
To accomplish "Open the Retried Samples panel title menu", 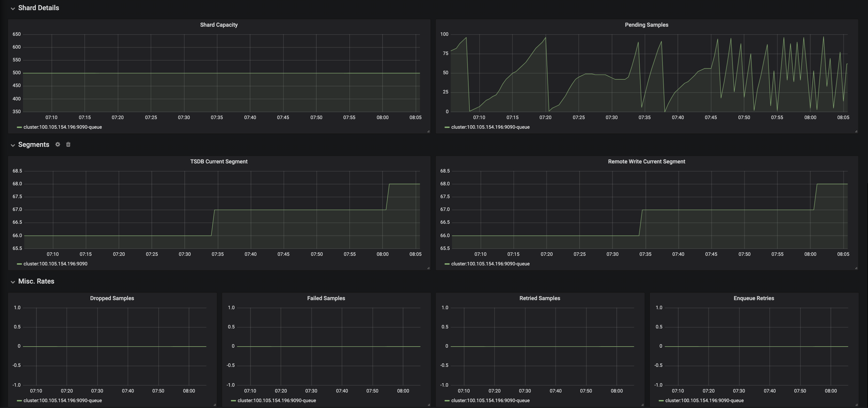I will (539, 299).
